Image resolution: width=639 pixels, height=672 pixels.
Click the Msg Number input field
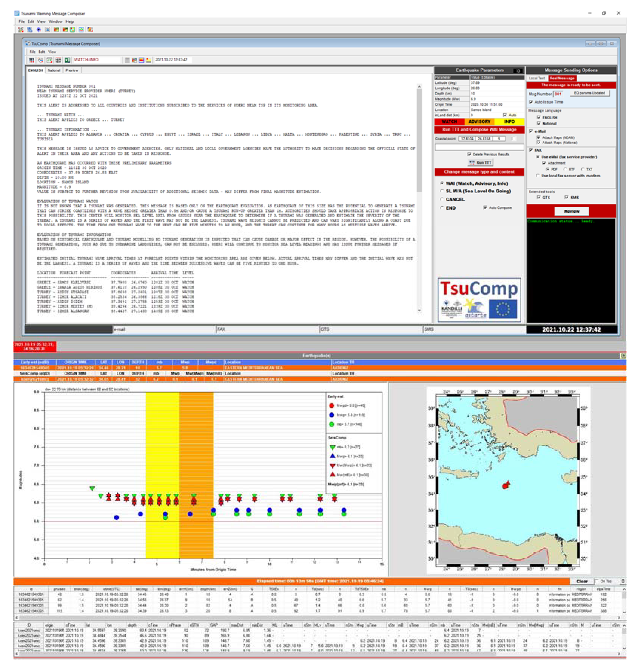point(558,94)
